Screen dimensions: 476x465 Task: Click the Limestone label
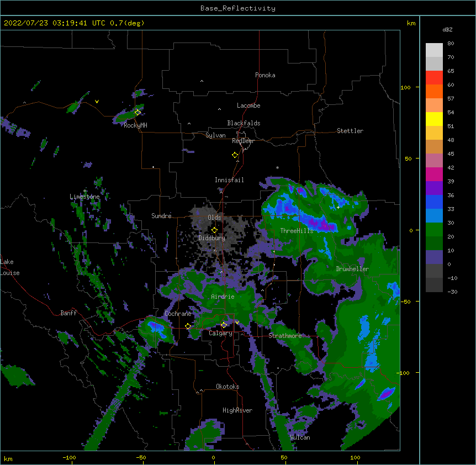click(x=84, y=197)
